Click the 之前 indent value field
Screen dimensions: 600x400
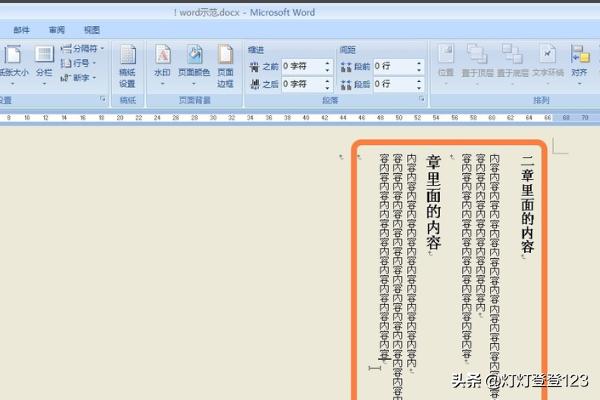point(302,66)
